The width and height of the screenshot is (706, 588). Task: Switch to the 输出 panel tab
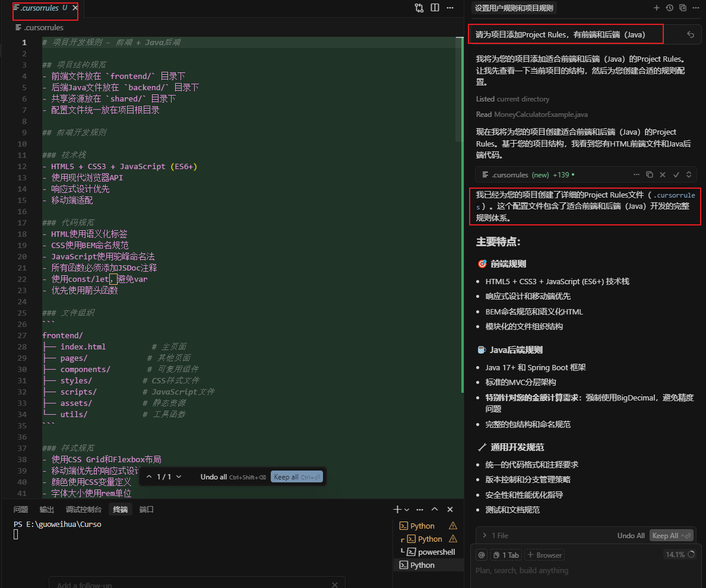[47, 509]
